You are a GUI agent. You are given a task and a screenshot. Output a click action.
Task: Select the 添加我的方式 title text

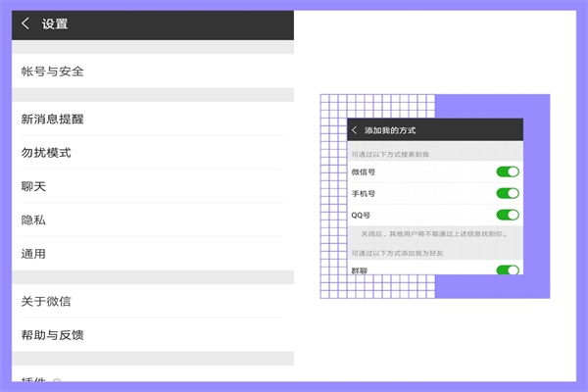coord(390,130)
